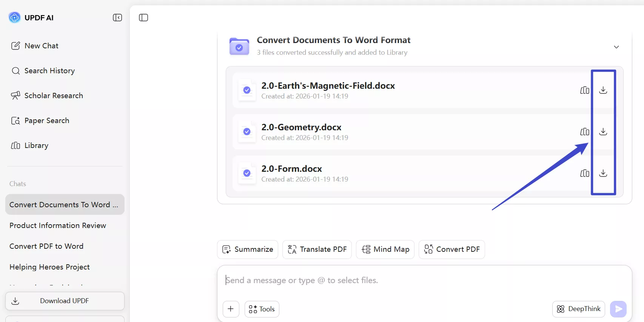Download 2.0-Geometry.docx
The image size is (644, 322).
coord(603,132)
